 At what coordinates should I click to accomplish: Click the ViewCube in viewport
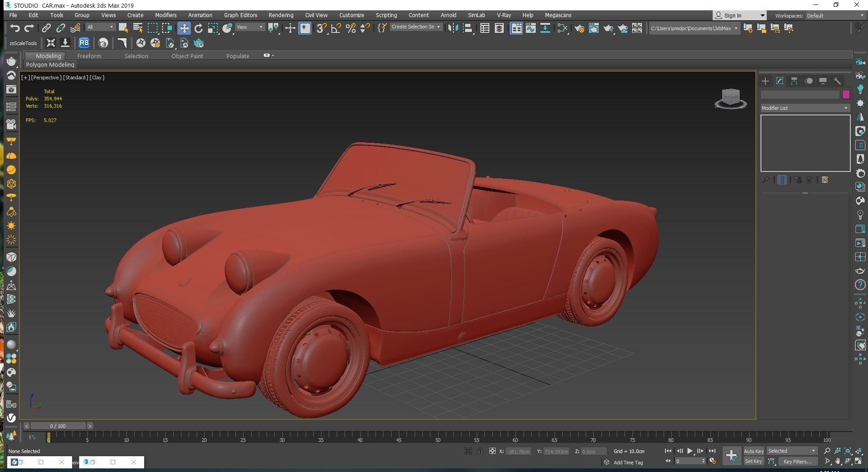click(x=730, y=98)
